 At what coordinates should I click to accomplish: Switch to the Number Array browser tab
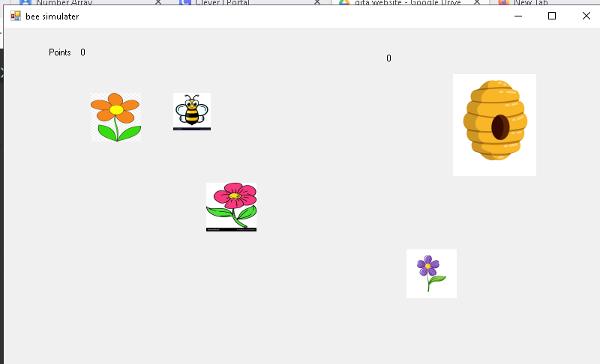64,3
